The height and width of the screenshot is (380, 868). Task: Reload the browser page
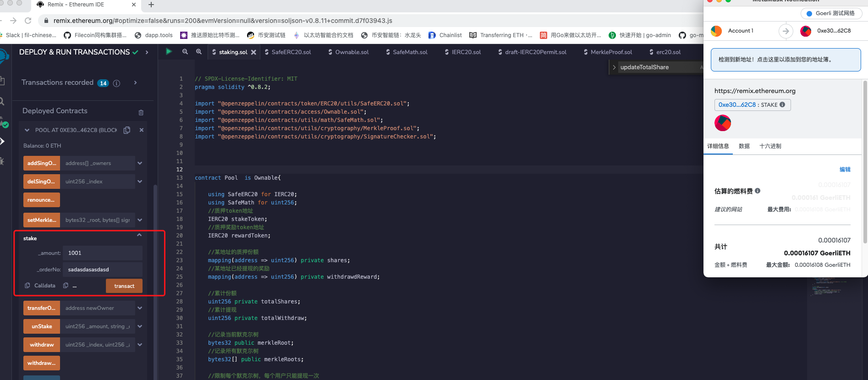click(x=28, y=21)
